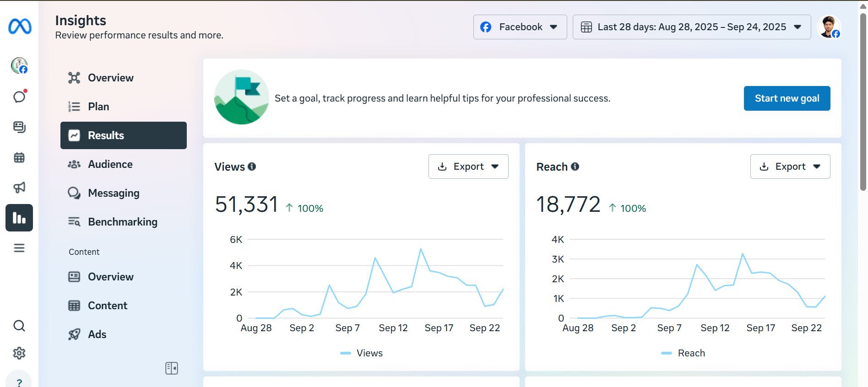The image size is (868, 387).
Task: Click the Start new goal button
Action: click(x=787, y=98)
